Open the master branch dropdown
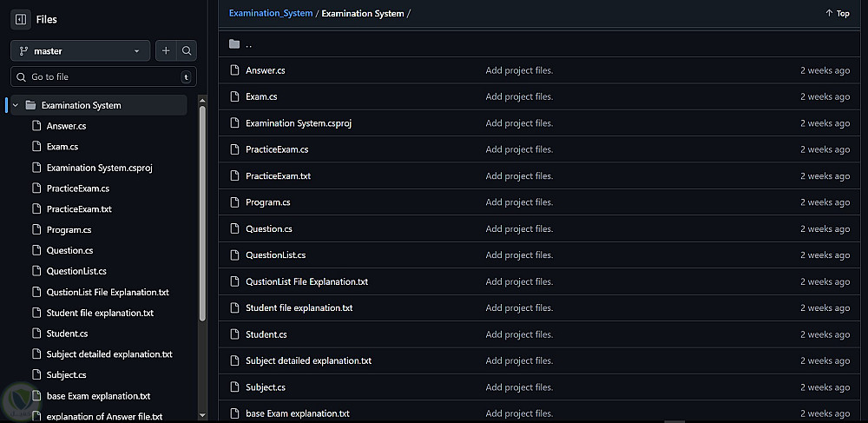This screenshot has height=423, width=868. pyautogui.click(x=80, y=51)
